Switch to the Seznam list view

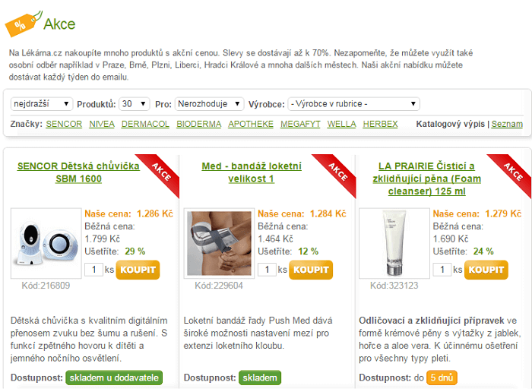pos(507,124)
